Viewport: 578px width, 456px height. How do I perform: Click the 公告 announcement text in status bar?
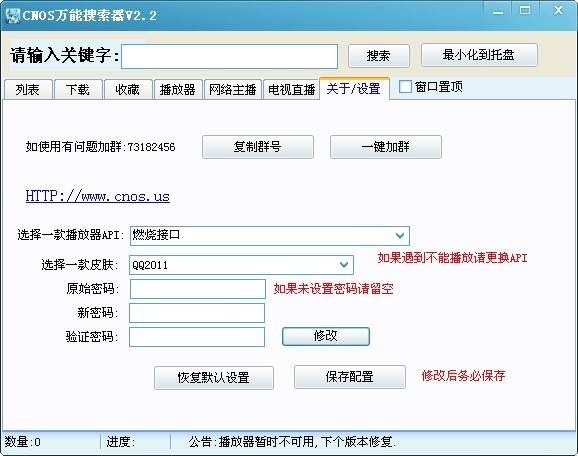tap(292, 442)
